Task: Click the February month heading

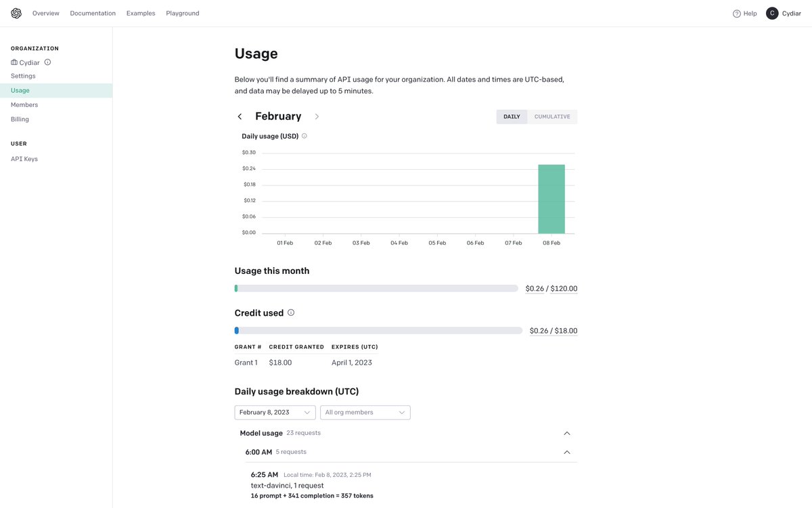Action: (x=278, y=116)
